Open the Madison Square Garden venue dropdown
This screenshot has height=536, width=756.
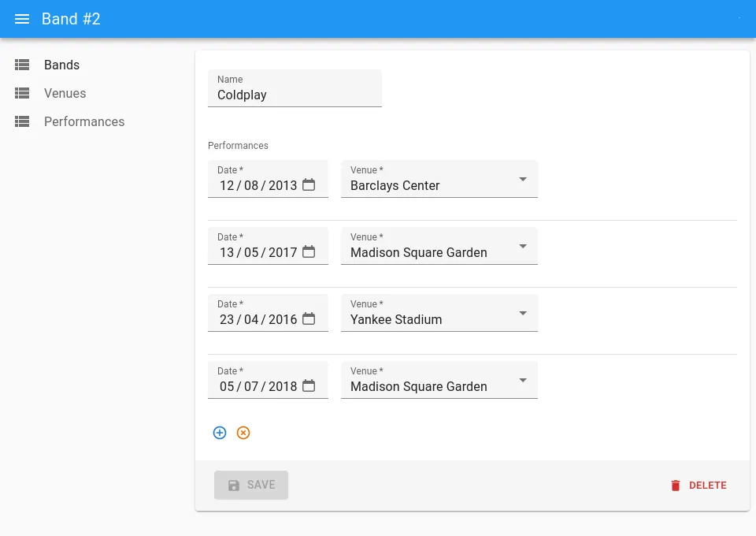(522, 246)
